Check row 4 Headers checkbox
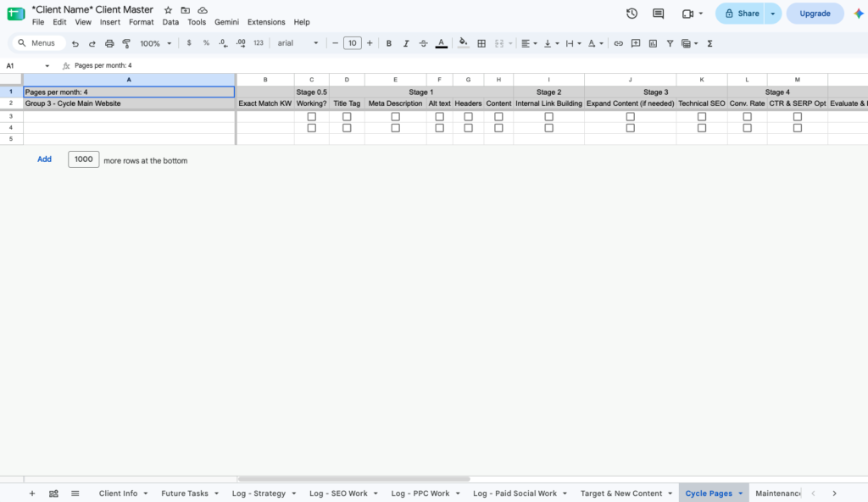Image resolution: width=868 pixels, height=502 pixels. click(468, 128)
